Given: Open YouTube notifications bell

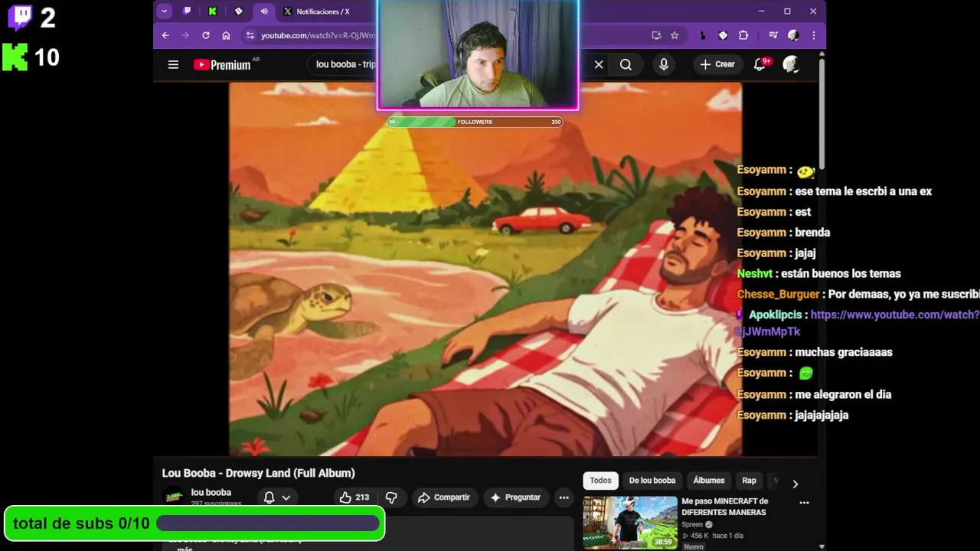Looking at the screenshot, I should 760,64.
